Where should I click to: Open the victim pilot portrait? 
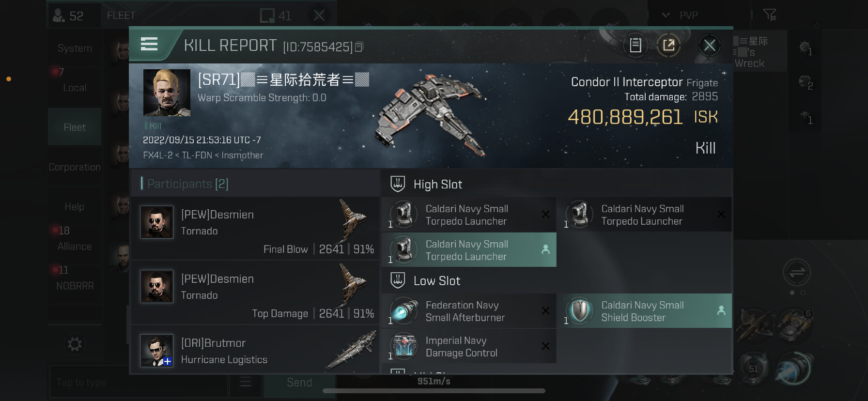(x=167, y=93)
